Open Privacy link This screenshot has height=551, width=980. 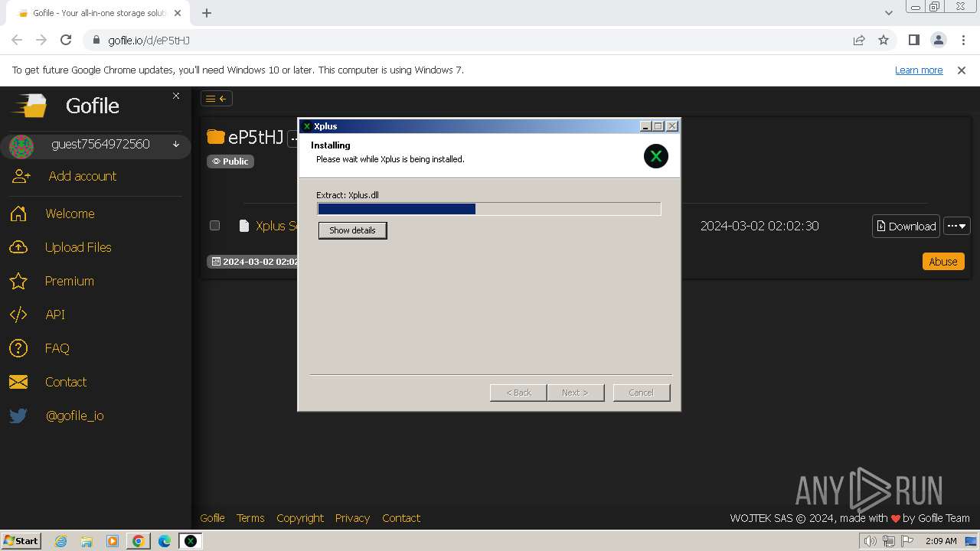tap(352, 518)
